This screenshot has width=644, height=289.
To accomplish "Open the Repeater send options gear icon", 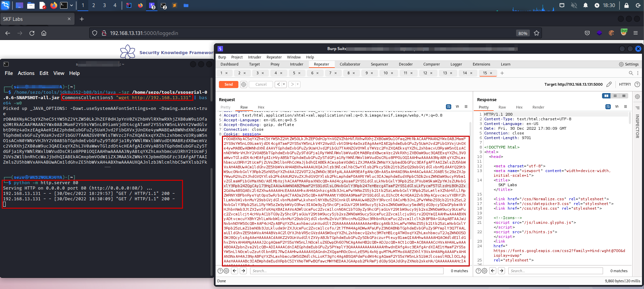I will pos(244,85).
